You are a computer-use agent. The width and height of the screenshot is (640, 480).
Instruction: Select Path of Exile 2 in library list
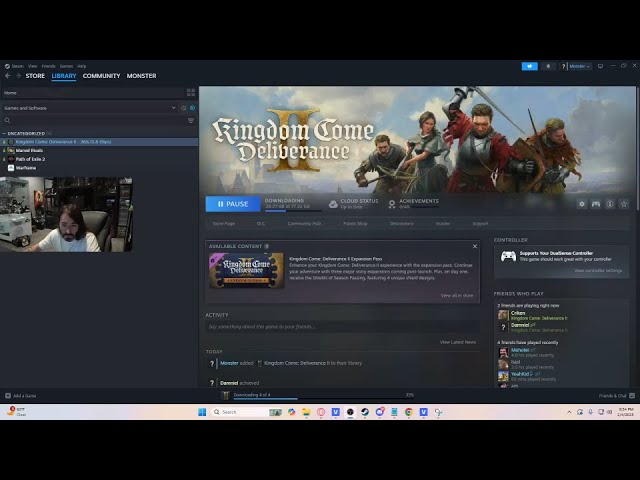(x=99, y=159)
